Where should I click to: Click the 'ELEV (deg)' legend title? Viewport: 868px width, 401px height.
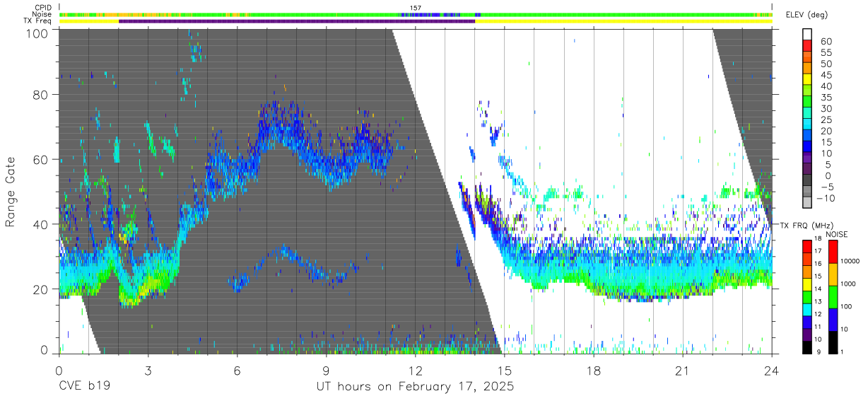point(807,14)
